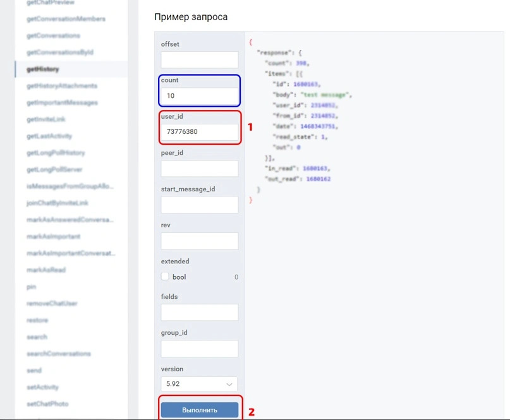The image size is (510, 420).
Task: Click the Выполнить button
Action: [199, 409]
